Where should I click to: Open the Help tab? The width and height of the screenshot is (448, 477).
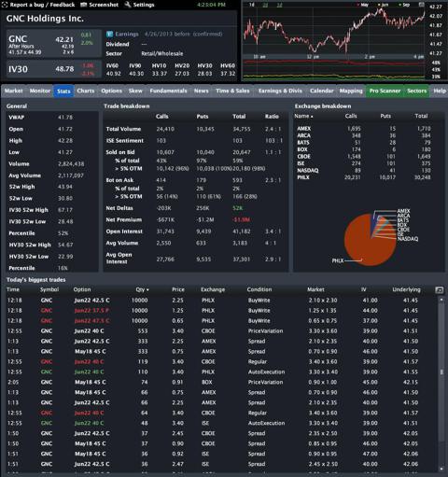440,91
